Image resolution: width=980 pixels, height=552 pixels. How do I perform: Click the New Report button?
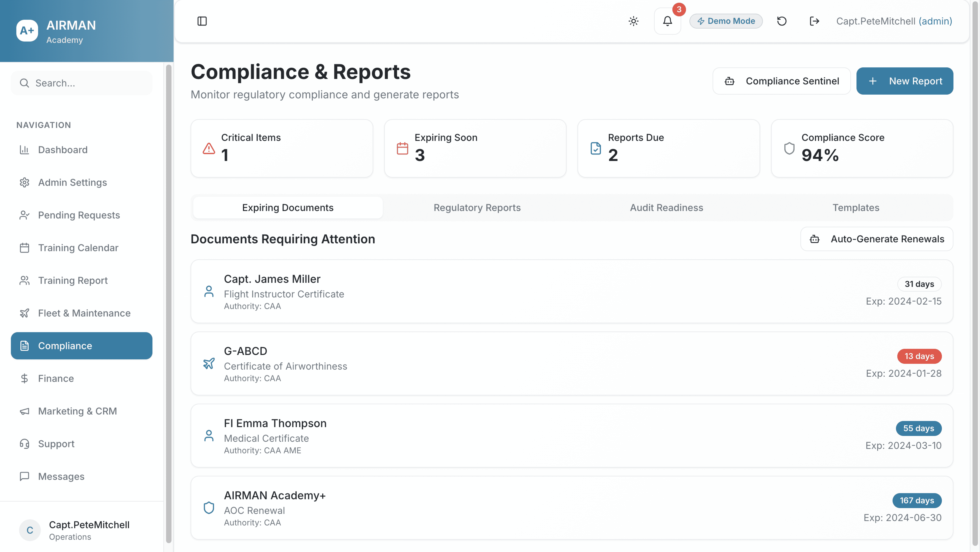pos(904,81)
